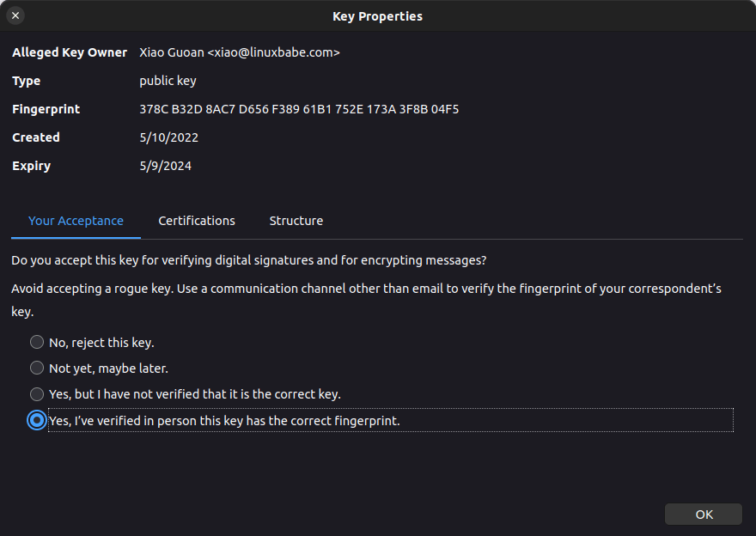Show the Structure tab
756x536 pixels.
pyautogui.click(x=296, y=221)
